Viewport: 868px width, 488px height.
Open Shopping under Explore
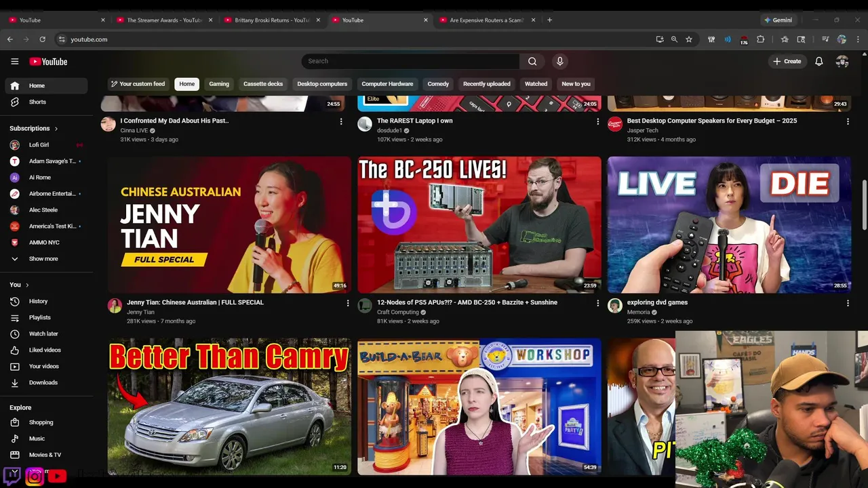click(46, 422)
